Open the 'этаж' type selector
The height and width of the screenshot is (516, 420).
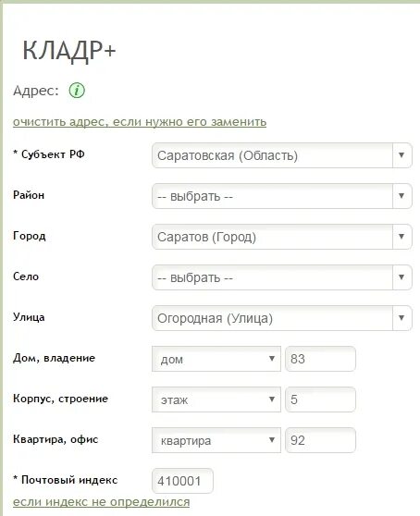[x=216, y=399]
